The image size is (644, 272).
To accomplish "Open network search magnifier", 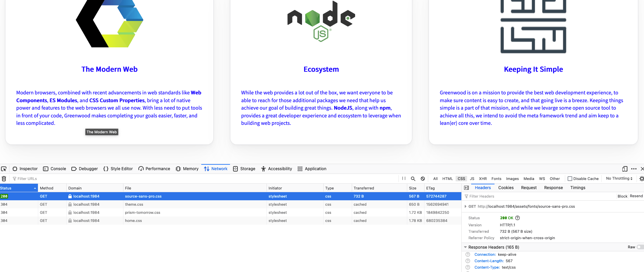I will (x=413, y=179).
